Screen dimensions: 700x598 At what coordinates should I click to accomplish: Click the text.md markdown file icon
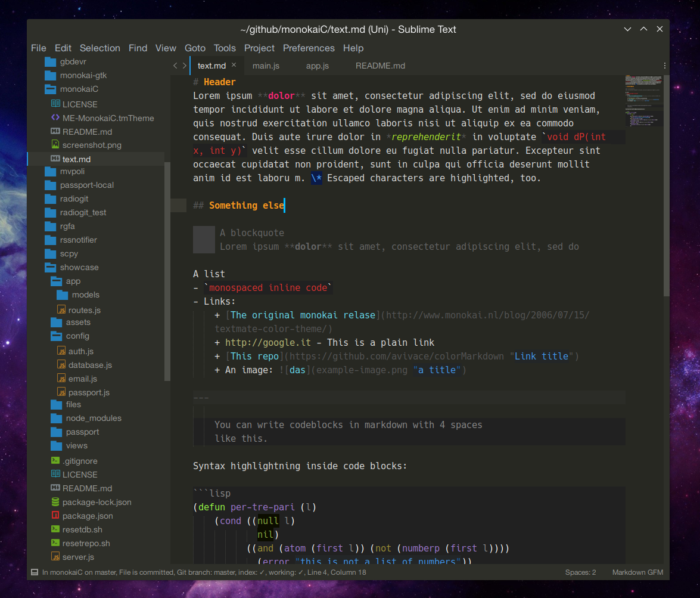pyautogui.click(x=55, y=159)
